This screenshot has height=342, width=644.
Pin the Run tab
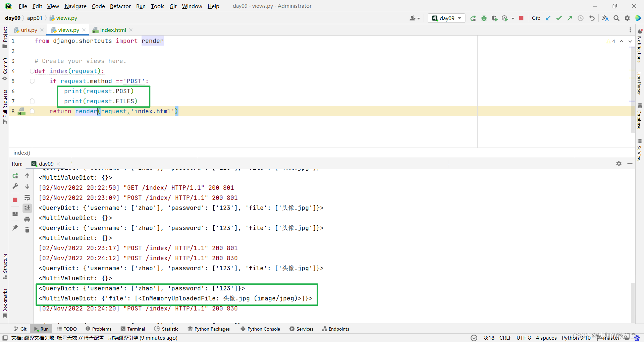tap(15, 228)
